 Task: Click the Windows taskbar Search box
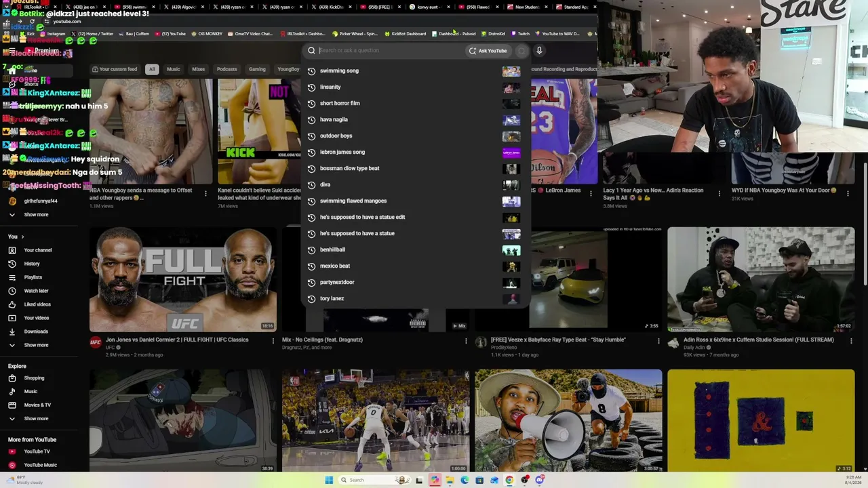(374, 480)
